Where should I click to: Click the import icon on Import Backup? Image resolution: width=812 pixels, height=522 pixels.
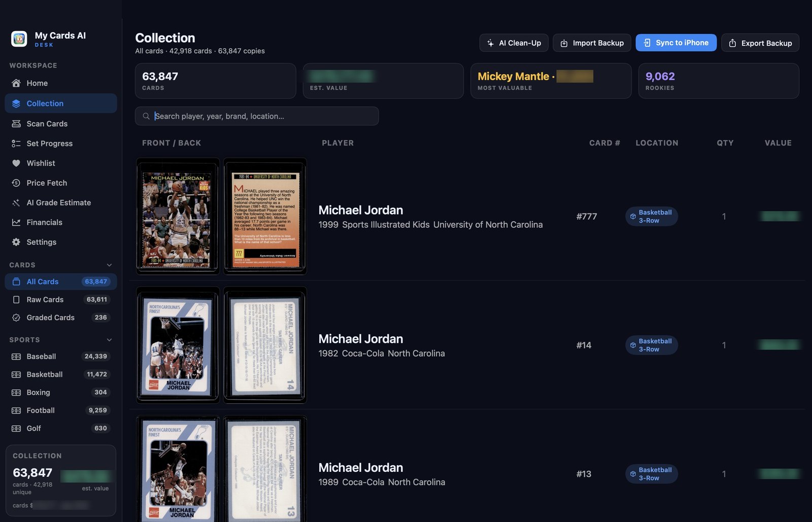coord(564,43)
